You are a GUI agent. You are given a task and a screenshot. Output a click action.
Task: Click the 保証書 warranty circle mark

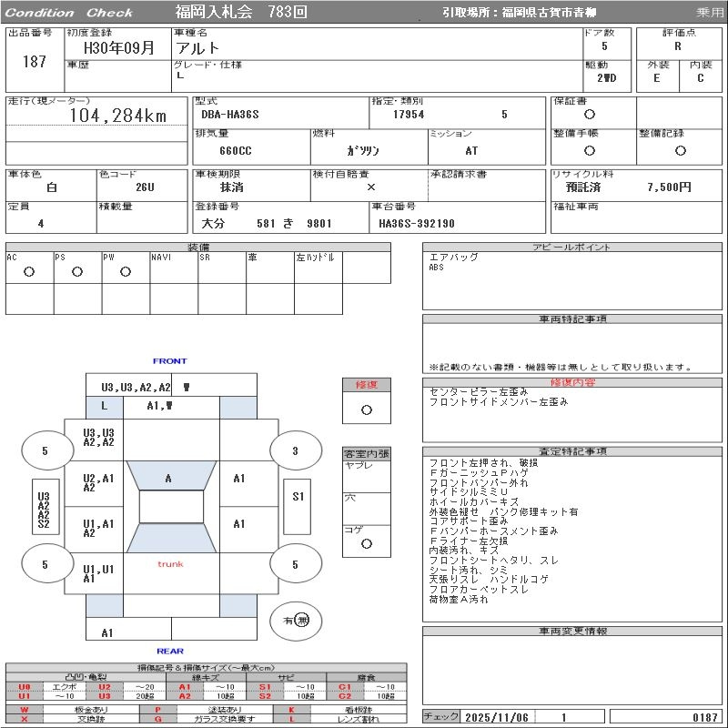click(590, 115)
